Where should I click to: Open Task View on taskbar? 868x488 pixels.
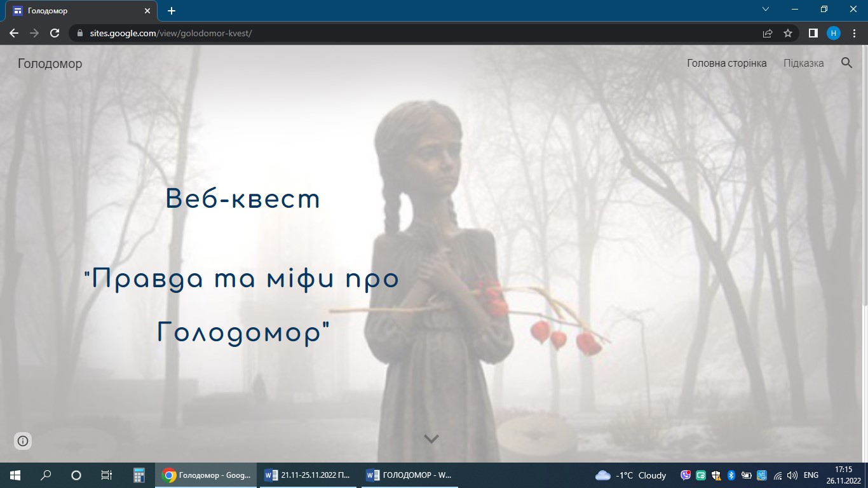[107, 475]
